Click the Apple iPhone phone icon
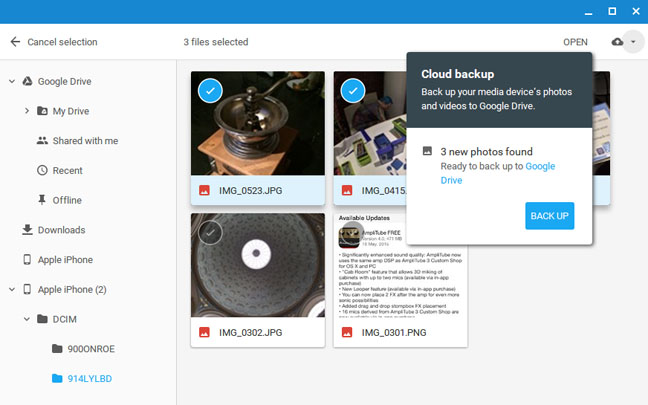The image size is (648, 405). 27,260
